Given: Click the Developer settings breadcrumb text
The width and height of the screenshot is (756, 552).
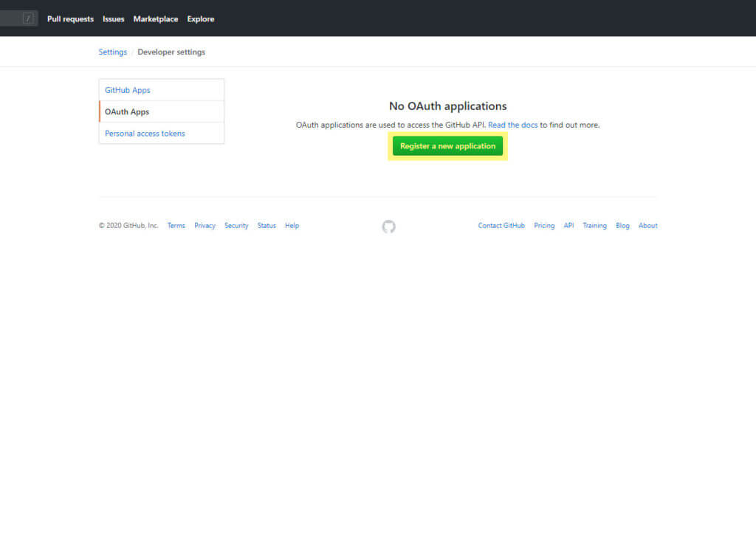Looking at the screenshot, I should click(171, 52).
